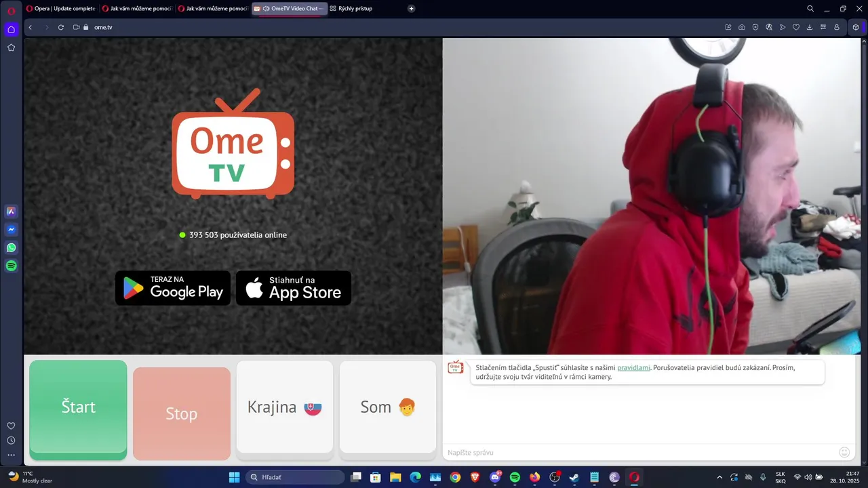868x488 pixels.
Task: Open the volume control in the tray
Action: pos(808,477)
